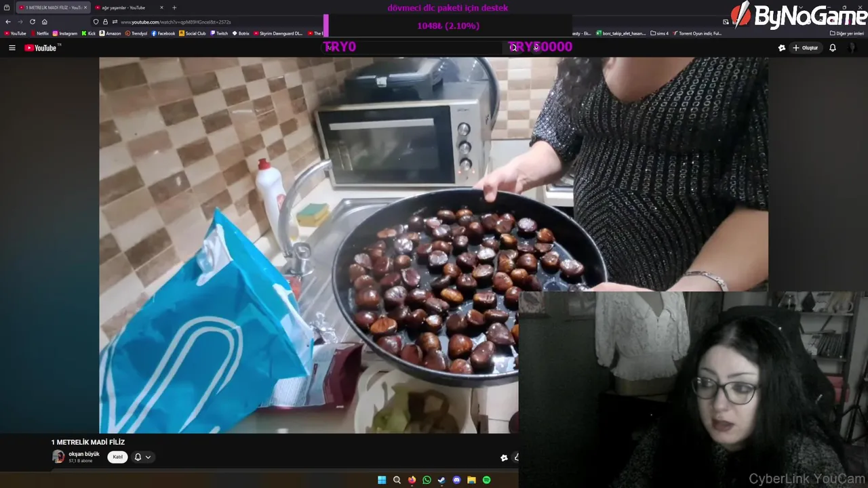Click the 'Katıl' join button
The width and height of the screenshot is (868, 488).
(118, 457)
